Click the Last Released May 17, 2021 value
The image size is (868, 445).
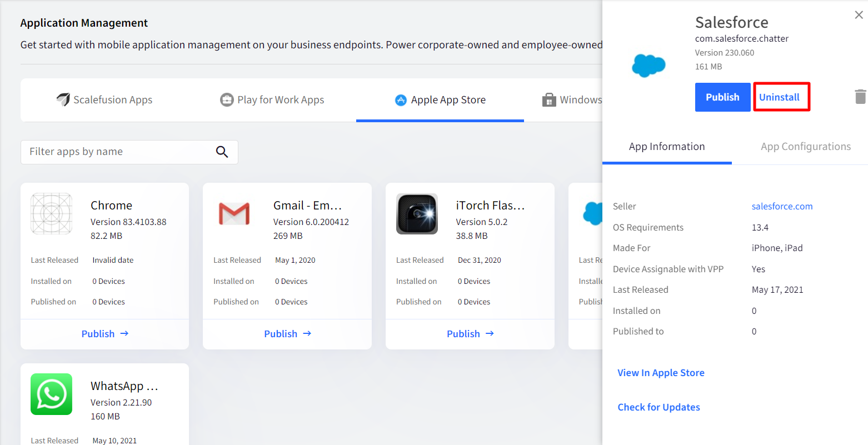[x=777, y=290]
